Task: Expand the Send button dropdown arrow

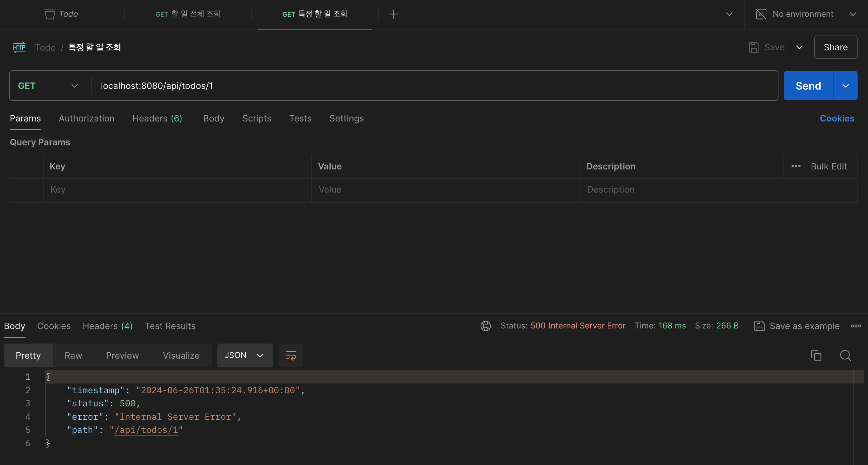Action: point(845,86)
